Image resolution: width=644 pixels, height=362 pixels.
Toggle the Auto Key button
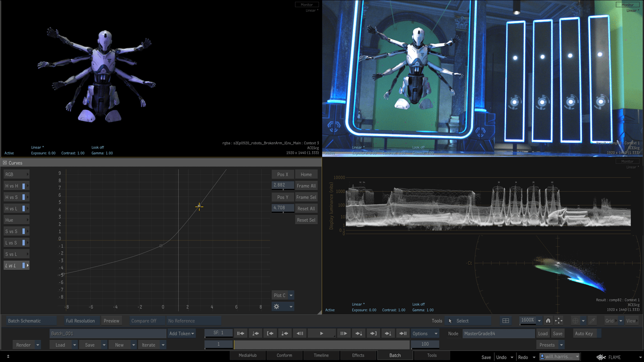[x=584, y=334]
